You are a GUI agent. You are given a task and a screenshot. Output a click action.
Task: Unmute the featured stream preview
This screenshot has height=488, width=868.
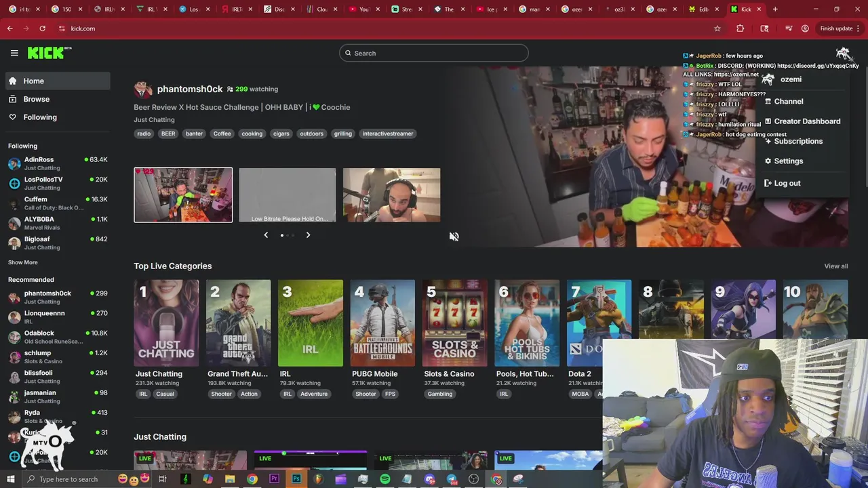click(454, 236)
